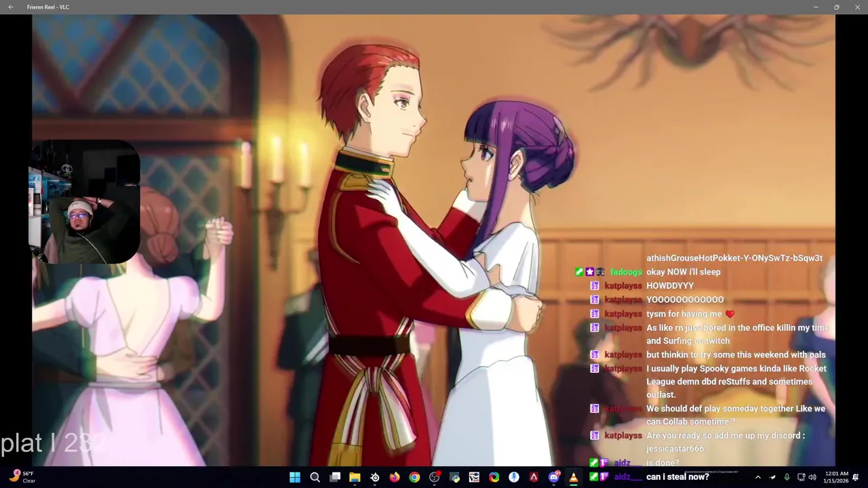Click chat message 'okay NOW i'll sleep'
This screenshot has width=868, height=488.
pos(683,272)
